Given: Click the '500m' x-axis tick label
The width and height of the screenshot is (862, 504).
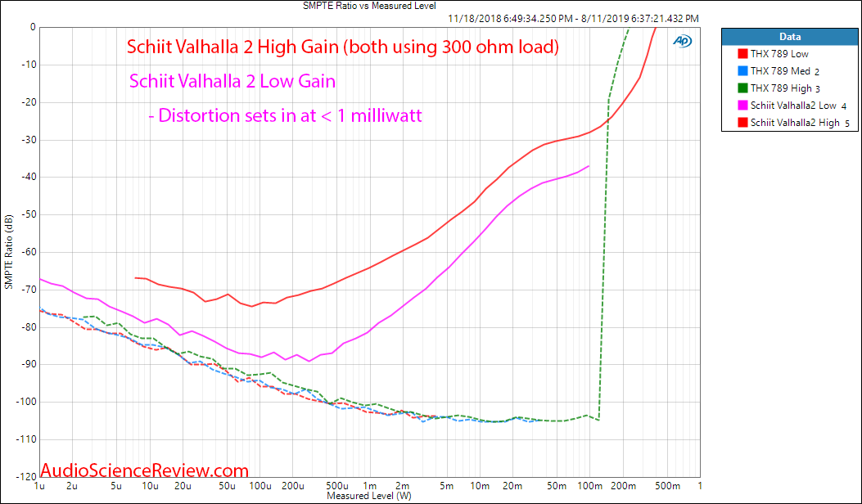Looking at the screenshot, I should point(667,487).
